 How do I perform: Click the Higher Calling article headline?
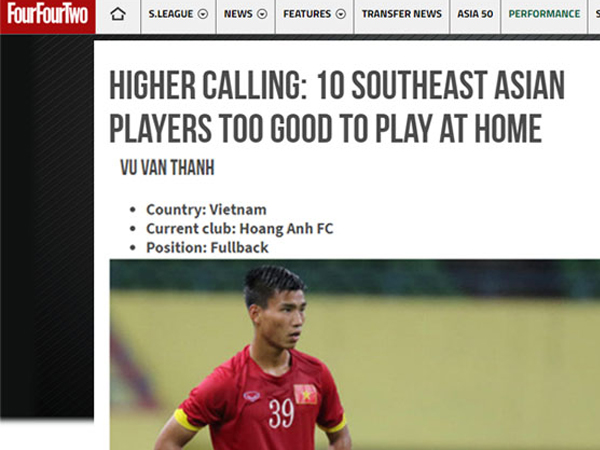(x=337, y=107)
